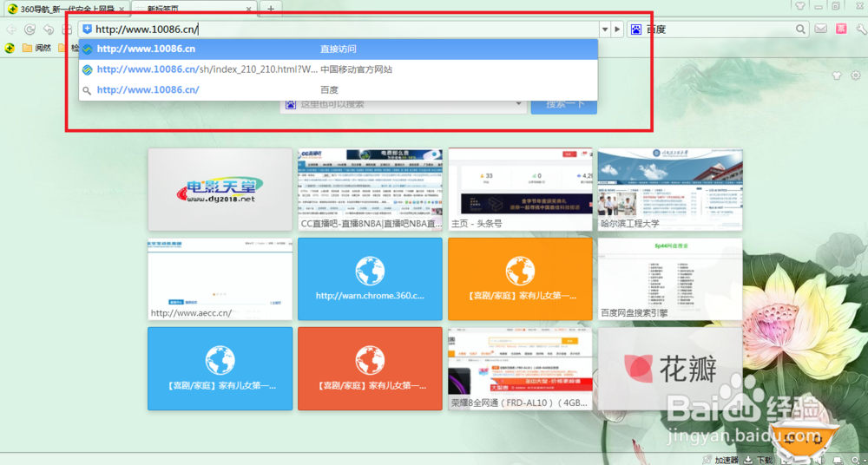
Task: Open a new tab with plus button
Action: [x=271, y=9]
